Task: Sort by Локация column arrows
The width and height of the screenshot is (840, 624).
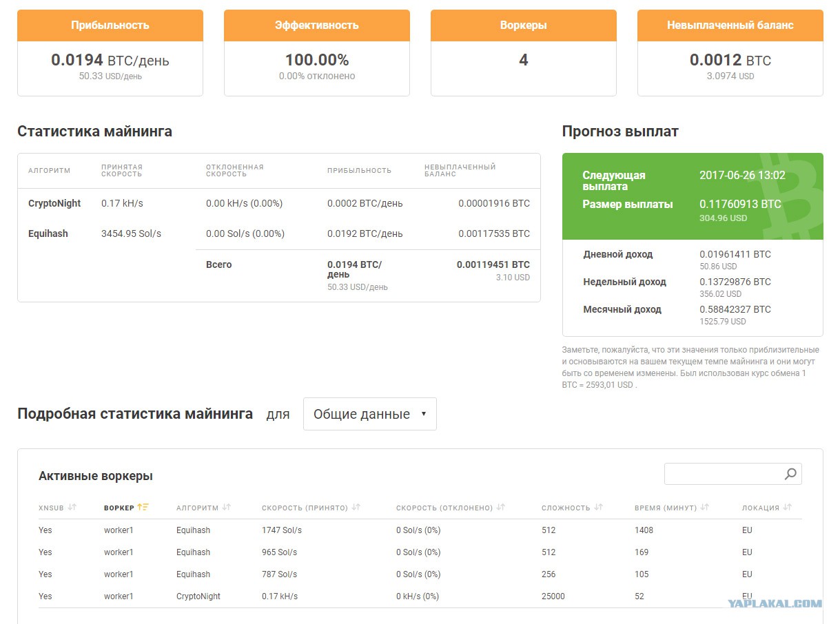Action: [788, 508]
